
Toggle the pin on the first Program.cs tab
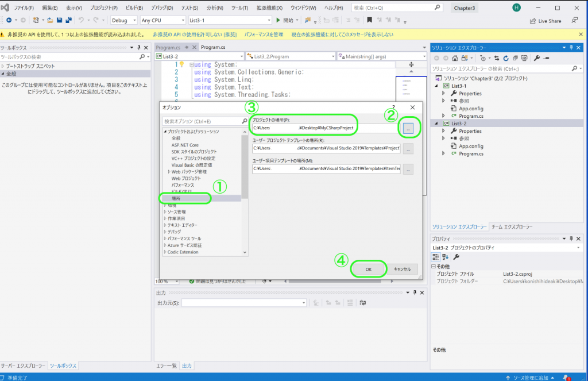point(187,47)
